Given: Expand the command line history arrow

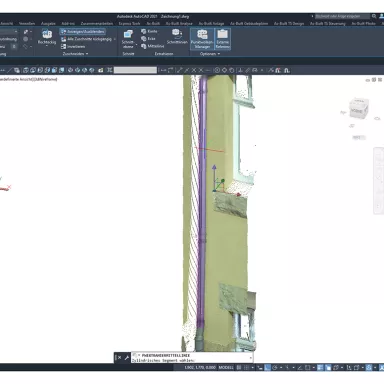Looking at the screenshot, I should [250, 358].
